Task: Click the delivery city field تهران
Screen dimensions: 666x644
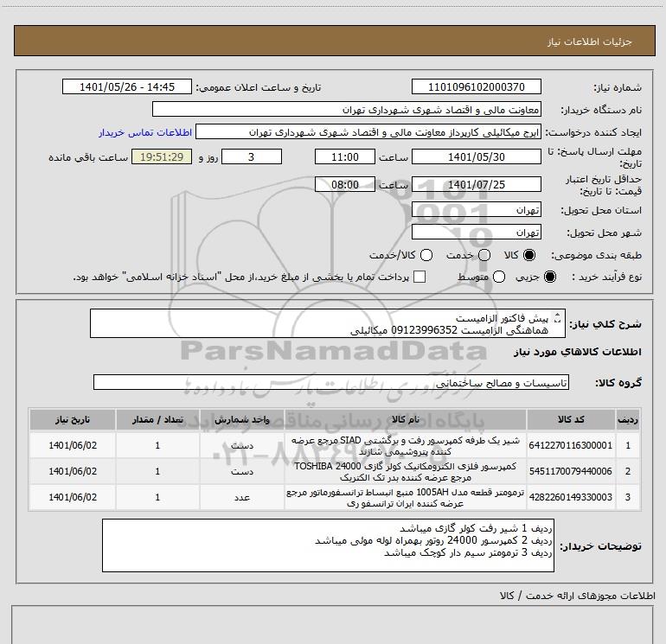Action: tap(476, 232)
